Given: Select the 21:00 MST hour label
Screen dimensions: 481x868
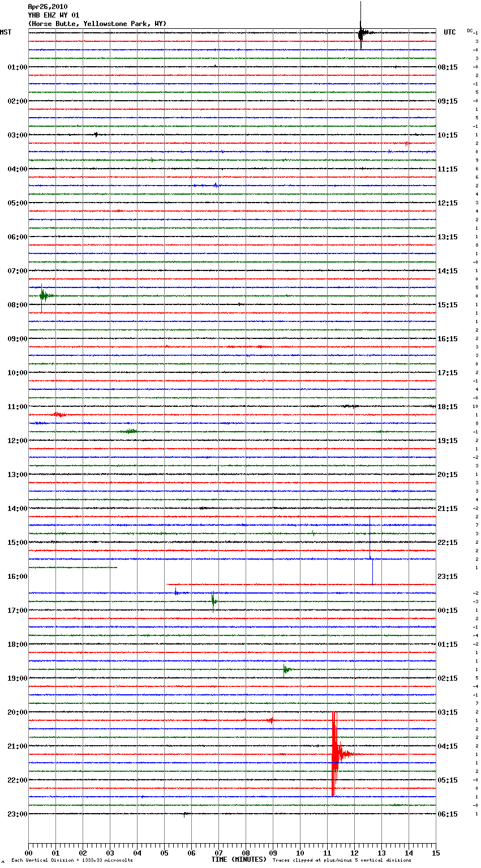Looking at the screenshot, I should (x=18, y=746).
